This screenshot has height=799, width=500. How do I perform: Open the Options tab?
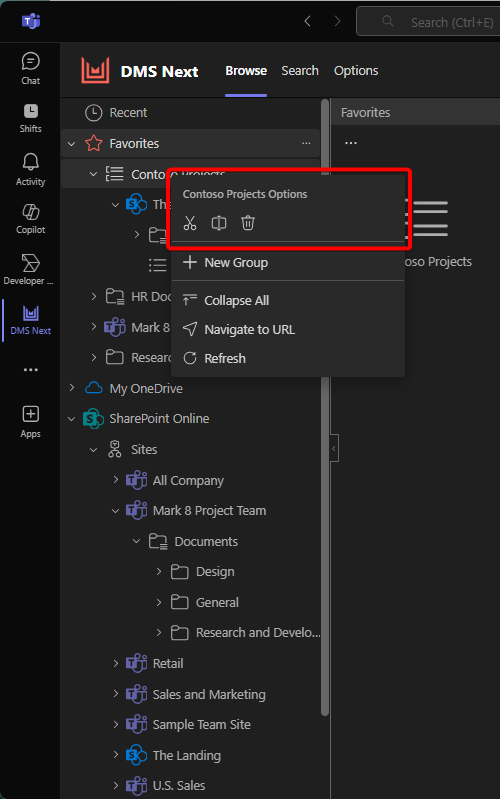tap(356, 71)
